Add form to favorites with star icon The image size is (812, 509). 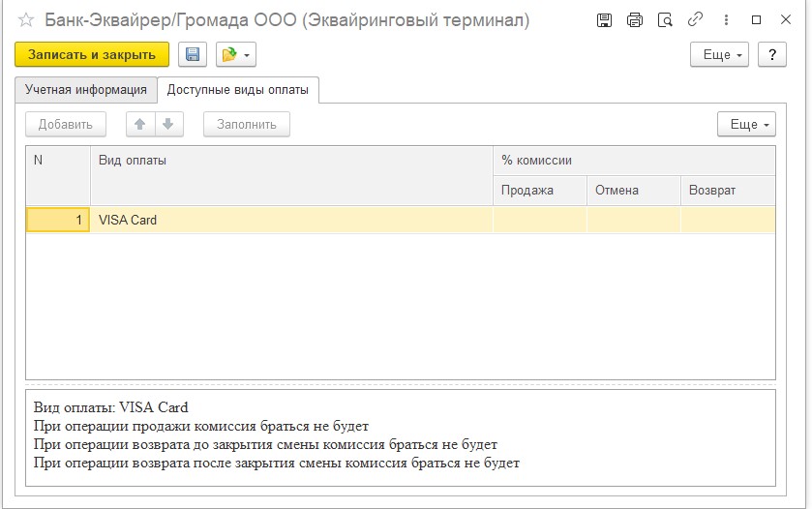tap(26, 20)
